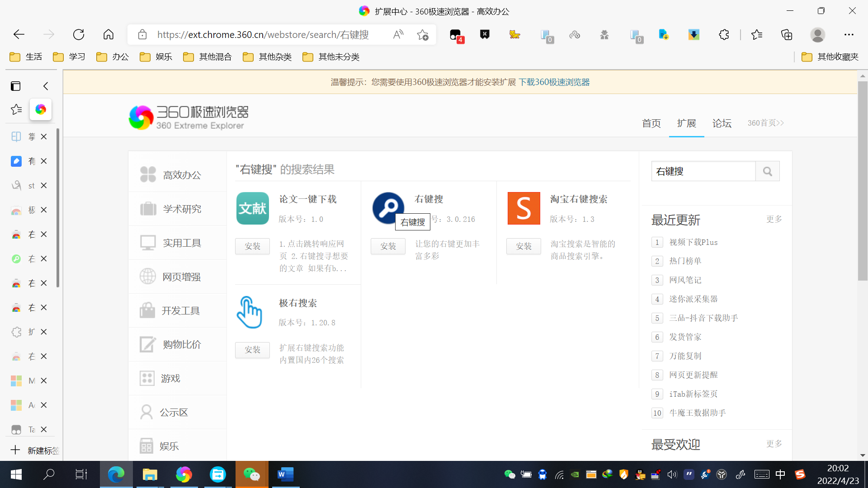
Task: Click the 360 Extreme Explorer logo
Action: point(189,117)
